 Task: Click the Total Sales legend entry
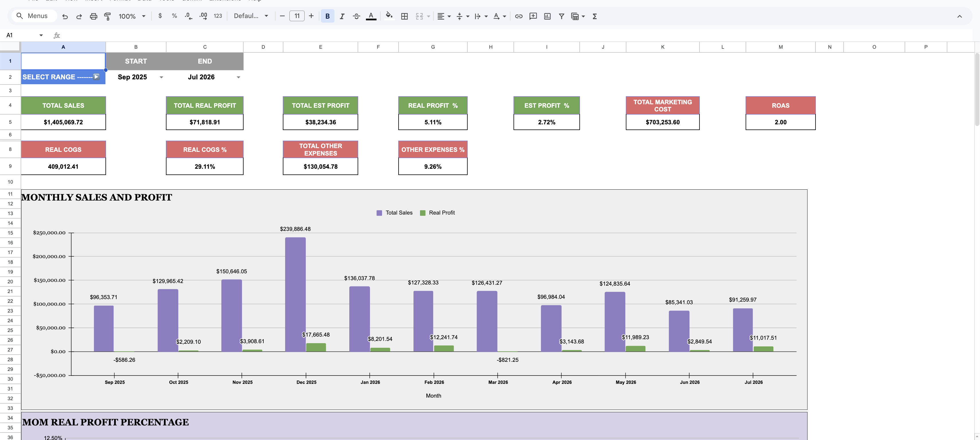pos(395,213)
